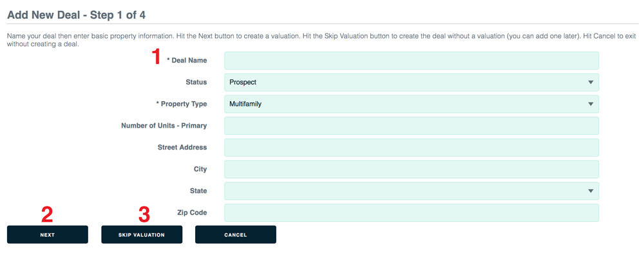Image resolution: width=644 pixels, height=254 pixels.
Task: Click the Deal Name label
Action: (x=187, y=61)
